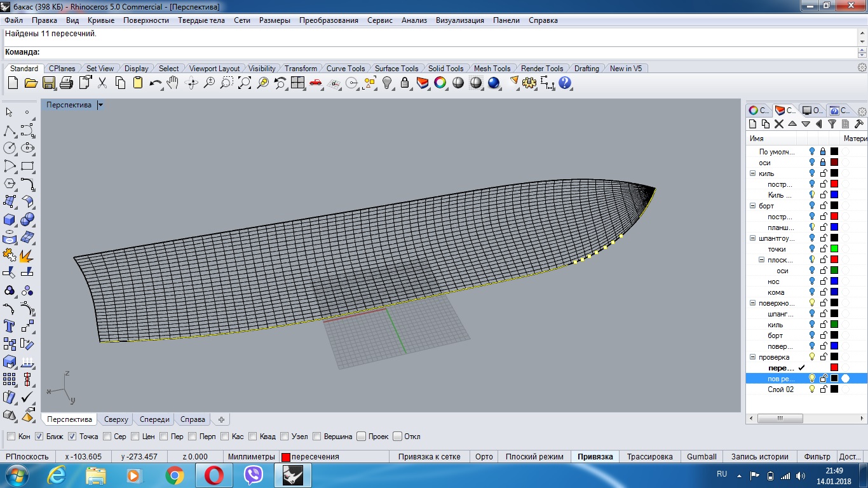Toggle Gumball in status bar

(x=702, y=457)
